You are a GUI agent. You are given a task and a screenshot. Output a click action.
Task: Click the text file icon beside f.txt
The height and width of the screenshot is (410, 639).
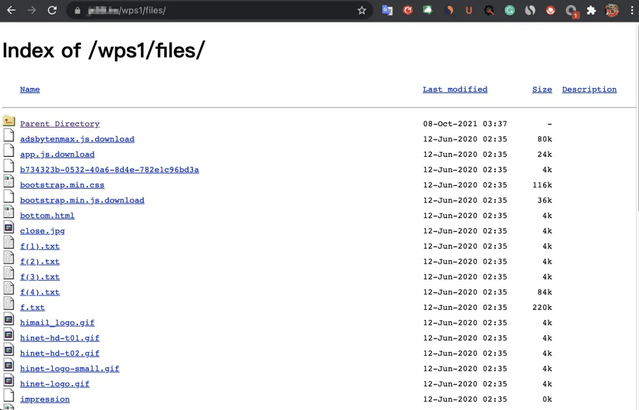[x=9, y=303]
